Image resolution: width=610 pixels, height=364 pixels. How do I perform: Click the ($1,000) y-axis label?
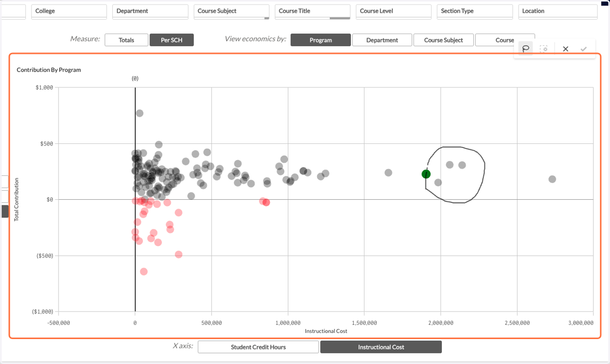pyautogui.click(x=43, y=311)
